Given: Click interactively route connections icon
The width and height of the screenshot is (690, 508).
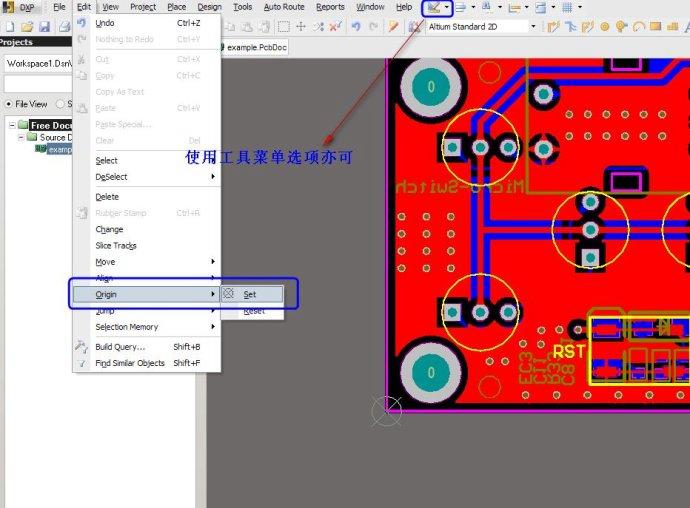Looking at the screenshot, I should (x=553, y=27).
